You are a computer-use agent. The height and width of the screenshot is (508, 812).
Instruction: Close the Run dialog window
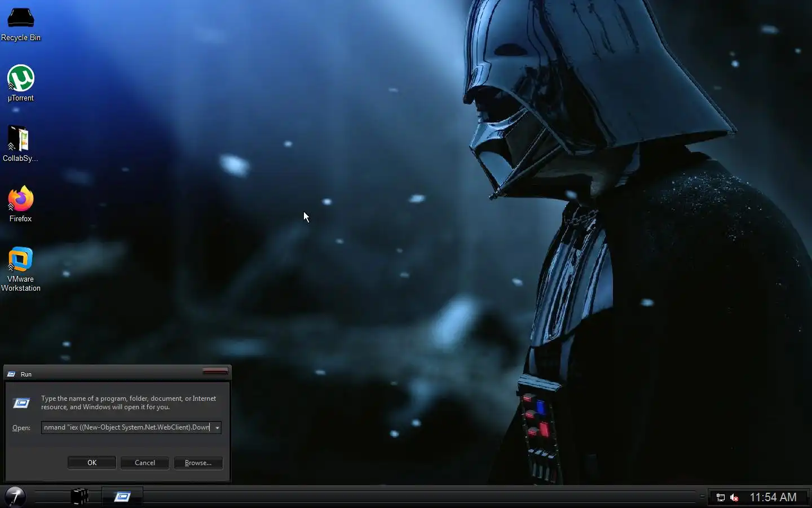[215, 371]
